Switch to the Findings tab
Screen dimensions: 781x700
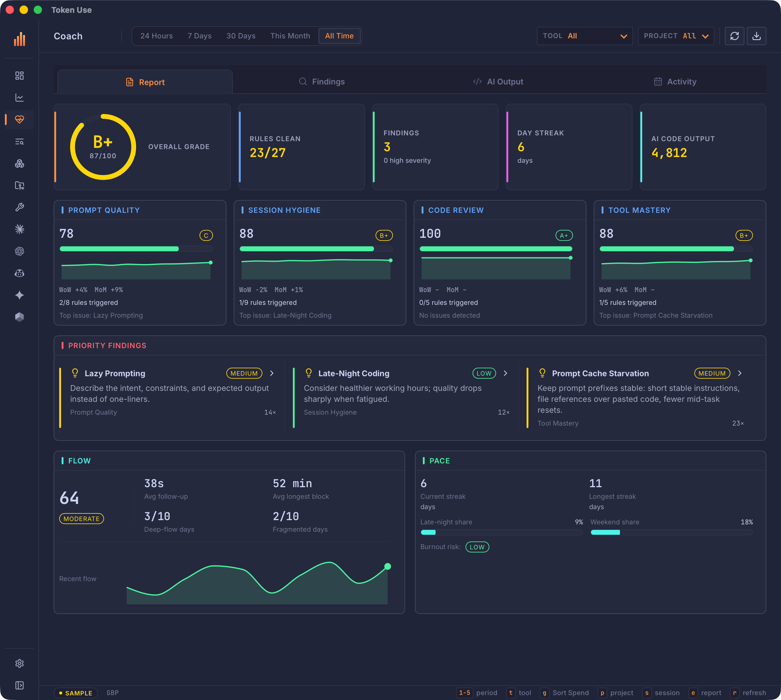(x=322, y=81)
